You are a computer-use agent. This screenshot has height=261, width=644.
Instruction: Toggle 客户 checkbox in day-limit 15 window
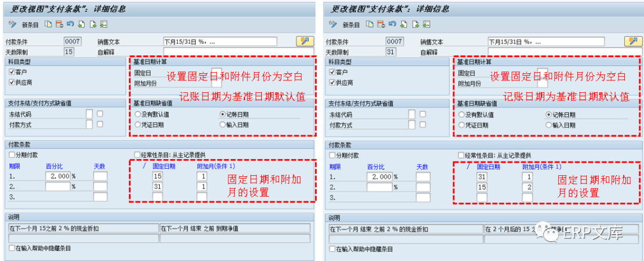11,72
